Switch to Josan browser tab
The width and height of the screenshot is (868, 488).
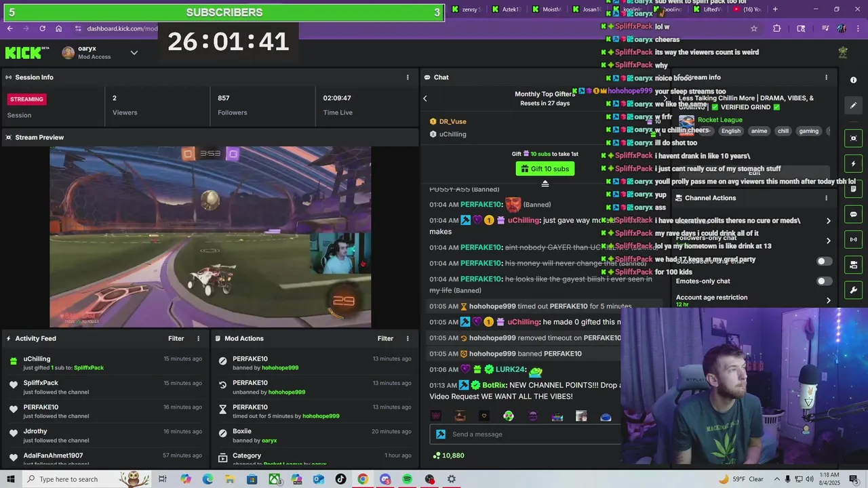tap(586, 9)
